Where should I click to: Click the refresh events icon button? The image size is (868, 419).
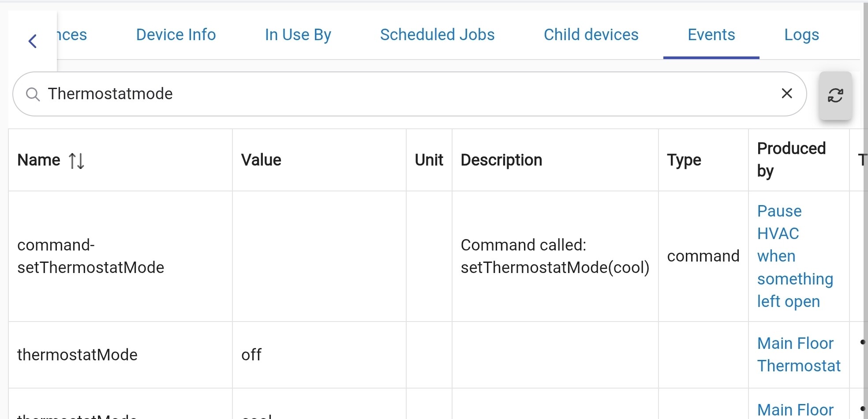point(835,95)
